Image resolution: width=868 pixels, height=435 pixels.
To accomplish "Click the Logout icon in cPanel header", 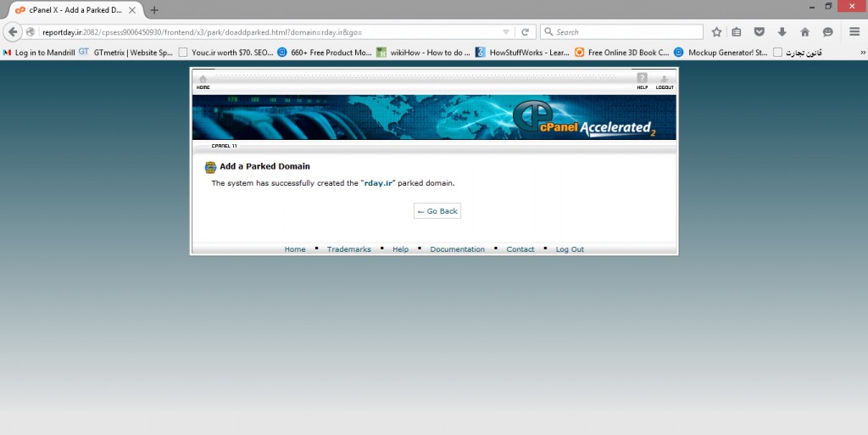I will point(665,80).
